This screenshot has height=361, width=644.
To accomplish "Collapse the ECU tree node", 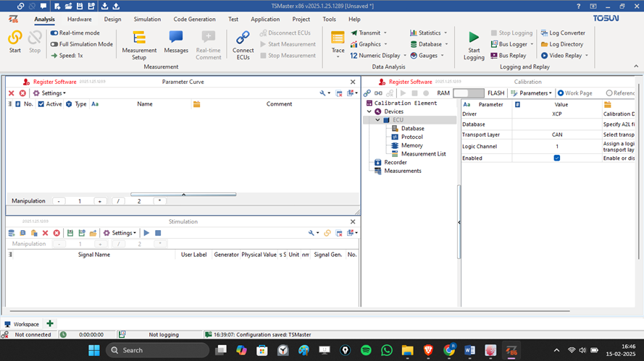I will 377,120.
